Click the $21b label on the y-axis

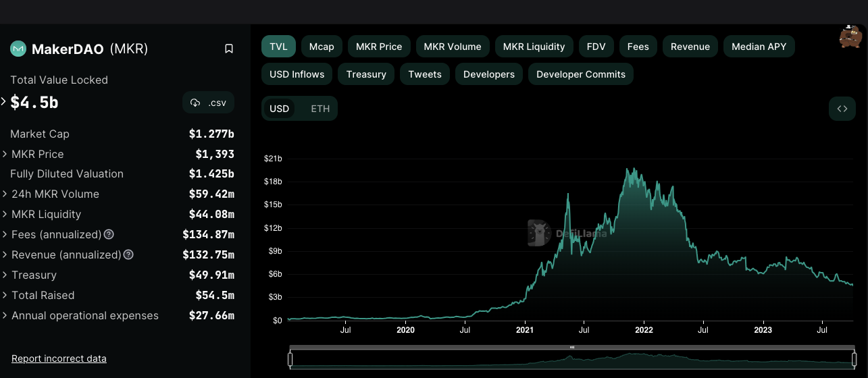coord(273,159)
